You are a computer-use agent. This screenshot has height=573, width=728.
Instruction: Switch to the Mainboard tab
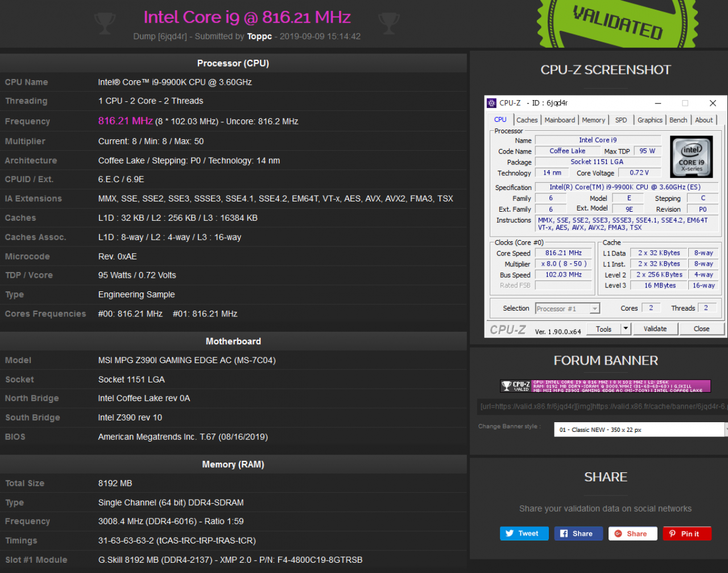(x=560, y=120)
